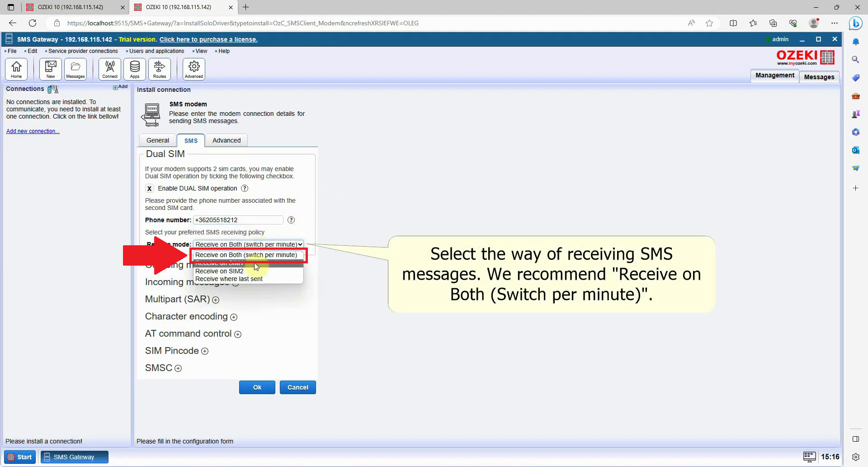Click here to purchase a license link
The image size is (868, 467).
pyautogui.click(x=208, y=39)
